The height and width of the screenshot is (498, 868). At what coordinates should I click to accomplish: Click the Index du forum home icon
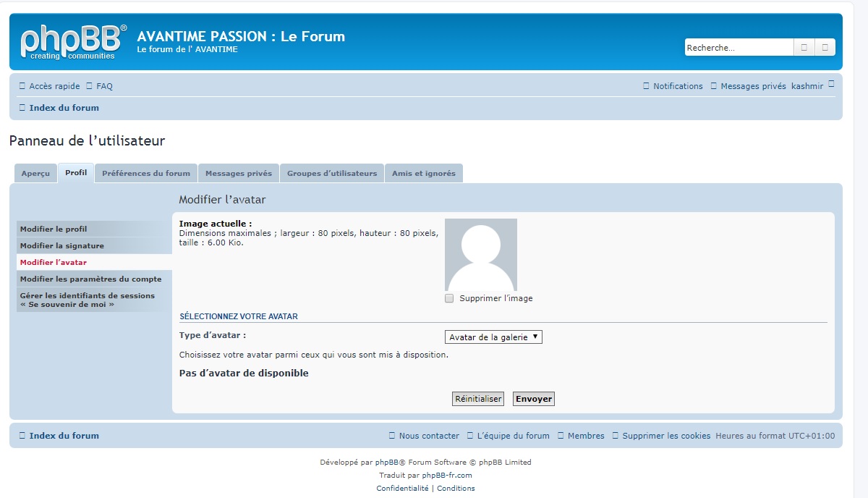(x=22, y=108)
